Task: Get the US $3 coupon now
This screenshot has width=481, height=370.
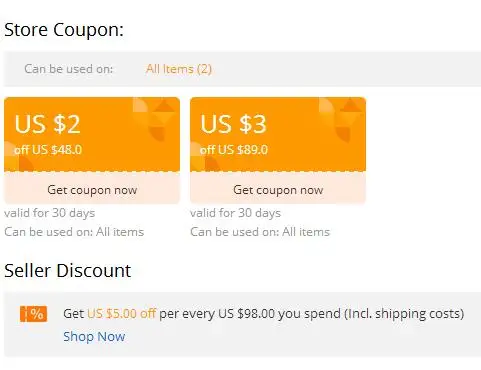Action: click(x=278, y=190)
